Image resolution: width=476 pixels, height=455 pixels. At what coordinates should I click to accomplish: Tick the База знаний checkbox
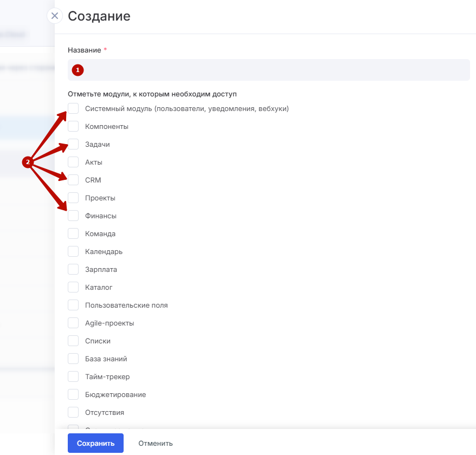73,359
